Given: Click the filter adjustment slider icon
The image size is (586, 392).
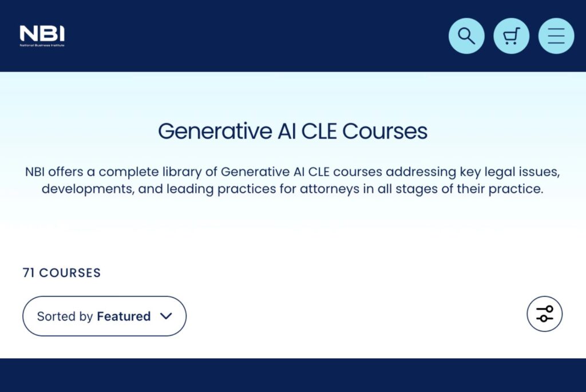Looking at the screenshot, I should tap(544, 314).
